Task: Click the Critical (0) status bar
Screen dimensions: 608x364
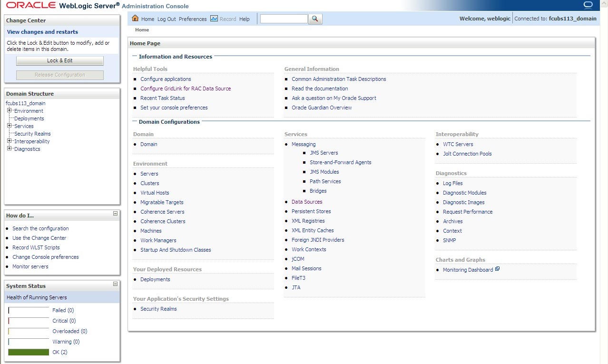Action: click(x=29, y=321)
